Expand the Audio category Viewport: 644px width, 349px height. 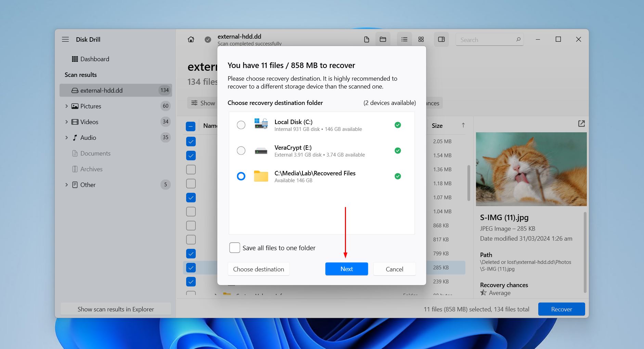[x=66, y=138]
